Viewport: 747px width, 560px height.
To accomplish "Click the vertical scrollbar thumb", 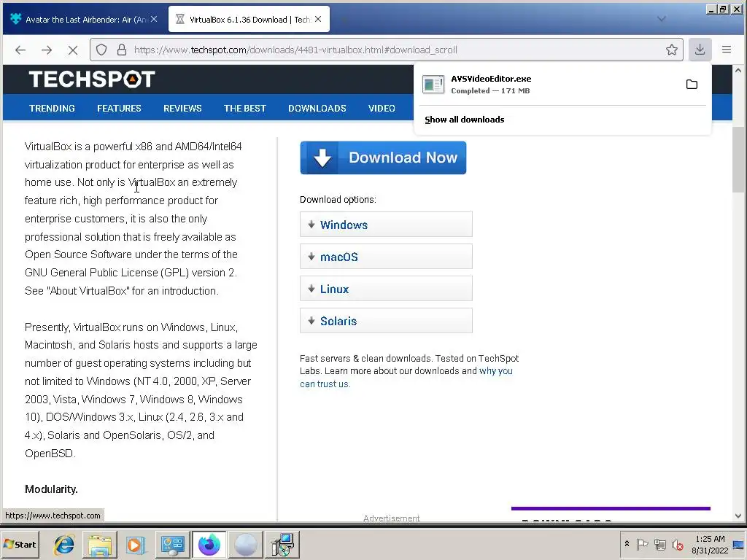I will pos(738,160).
